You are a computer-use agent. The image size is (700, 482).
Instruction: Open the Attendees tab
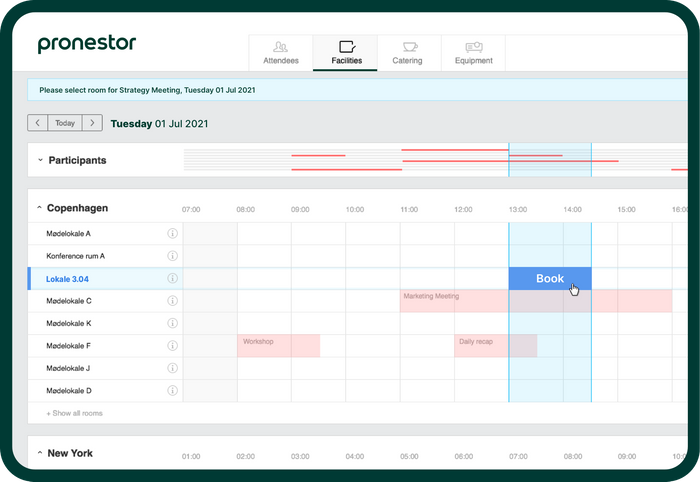pos(280,53)
